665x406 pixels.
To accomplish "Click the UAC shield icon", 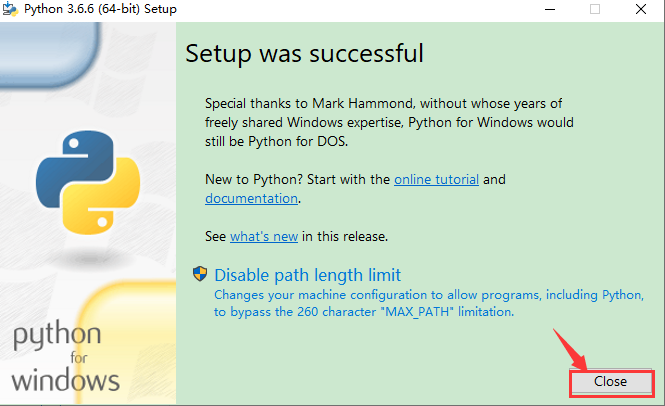I will [200, 275].
